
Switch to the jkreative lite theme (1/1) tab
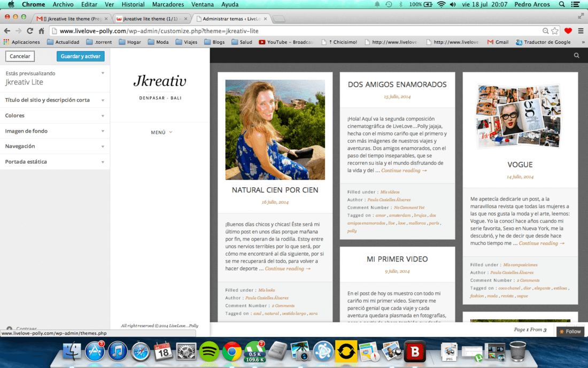tap(150, 19)
